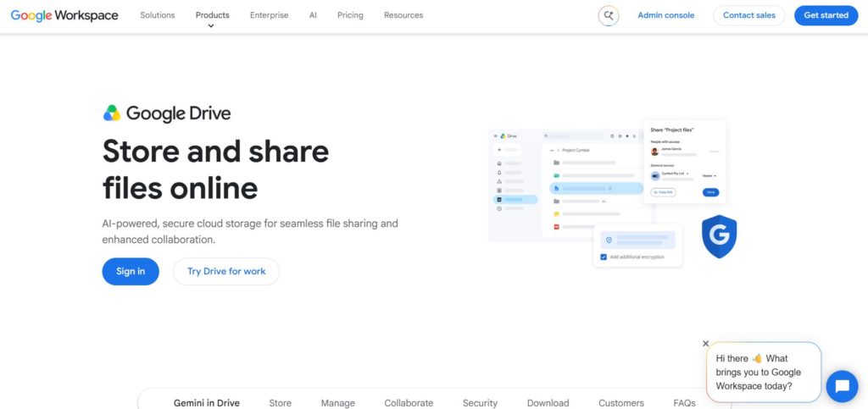Jump to the Download section tab
The height and width of the screenshot is (409, 868).
(548, 403)
